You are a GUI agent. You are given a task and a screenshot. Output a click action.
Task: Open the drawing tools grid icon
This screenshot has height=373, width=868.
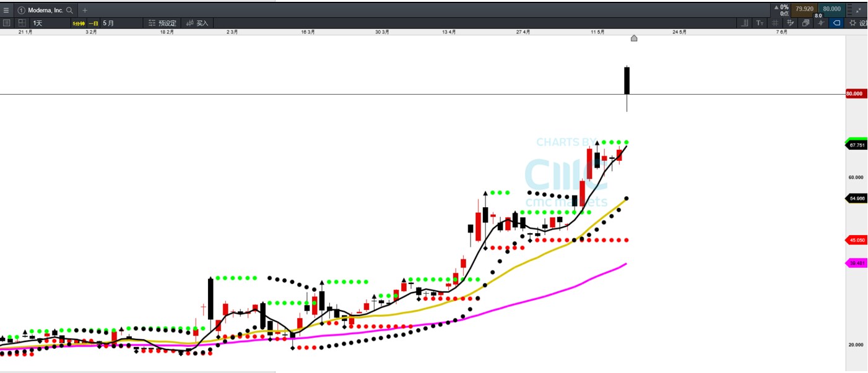tap(791, 23)
